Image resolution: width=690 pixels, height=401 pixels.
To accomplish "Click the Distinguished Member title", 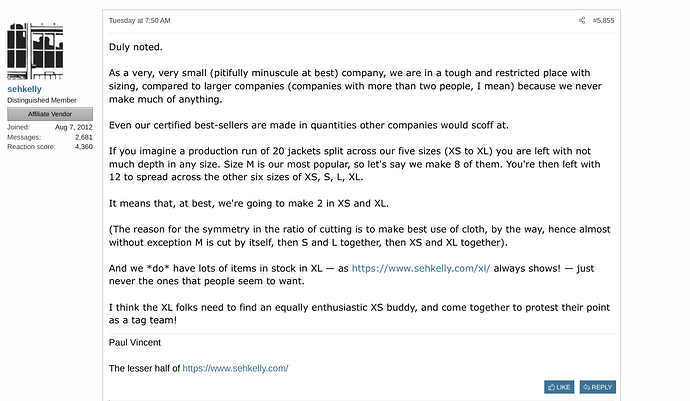I will point(42,100).
